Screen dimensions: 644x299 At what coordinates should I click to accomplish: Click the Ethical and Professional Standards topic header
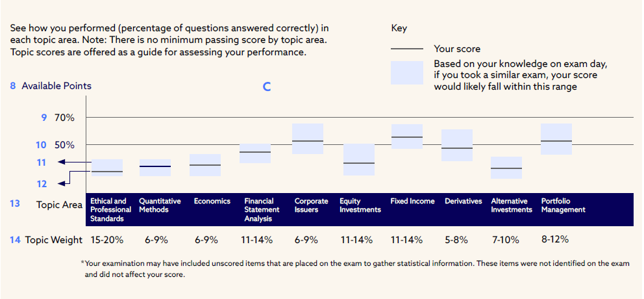pos(110,210)
